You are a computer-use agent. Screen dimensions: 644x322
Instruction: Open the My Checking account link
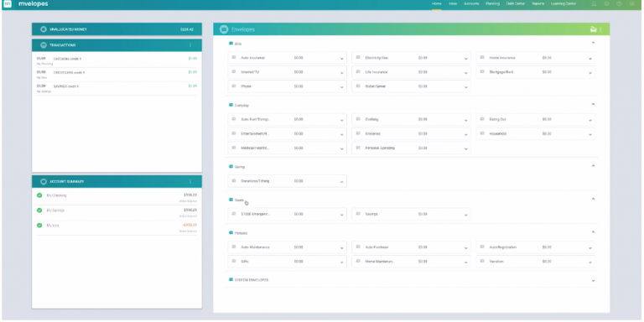point(56,195)
